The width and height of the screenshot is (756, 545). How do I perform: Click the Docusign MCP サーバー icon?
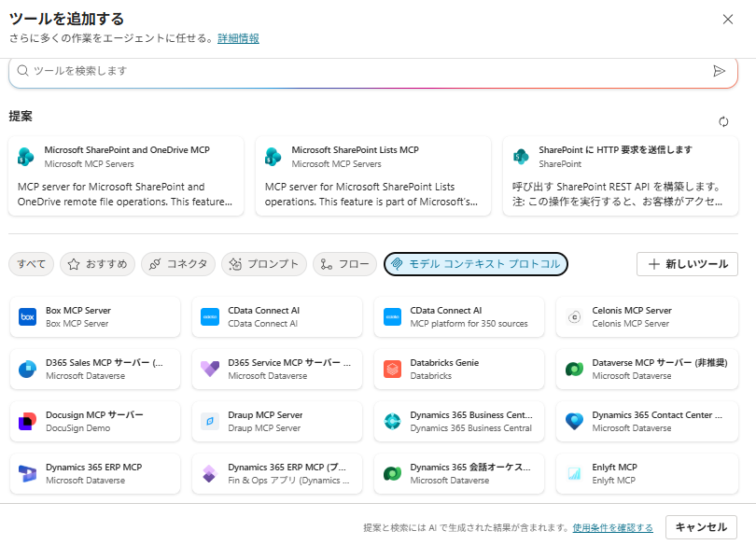pyautogui.click(x=27, y=422)
